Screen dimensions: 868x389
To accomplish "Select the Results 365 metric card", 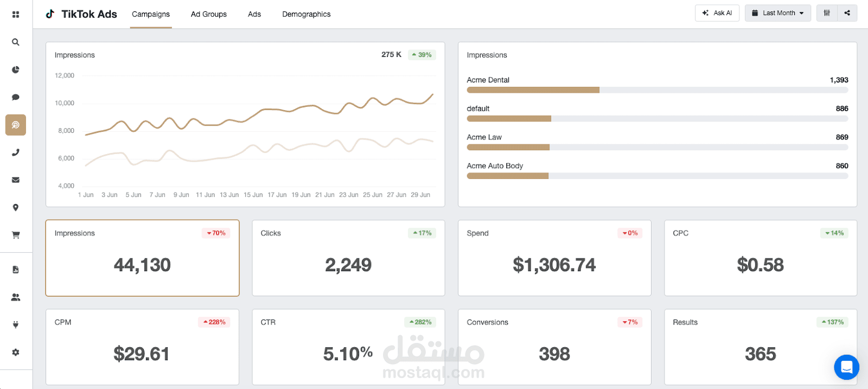I will (761, 347).
